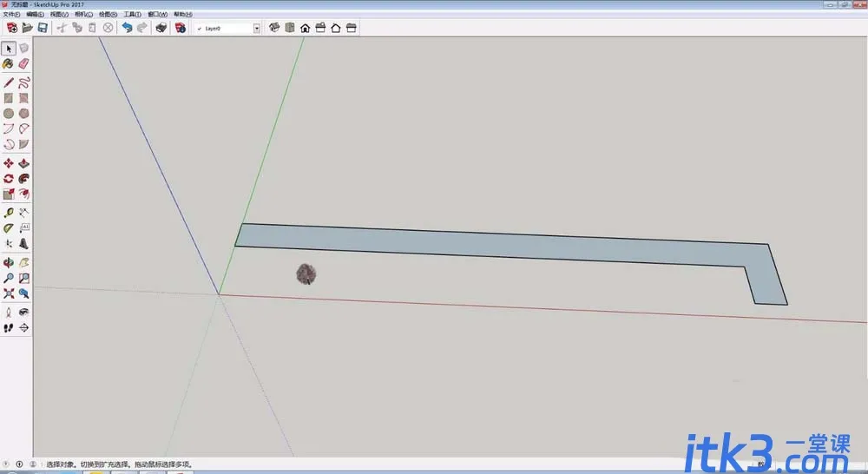Activate the Push/Pull tool
868x474 pixels.
[23, 163]
